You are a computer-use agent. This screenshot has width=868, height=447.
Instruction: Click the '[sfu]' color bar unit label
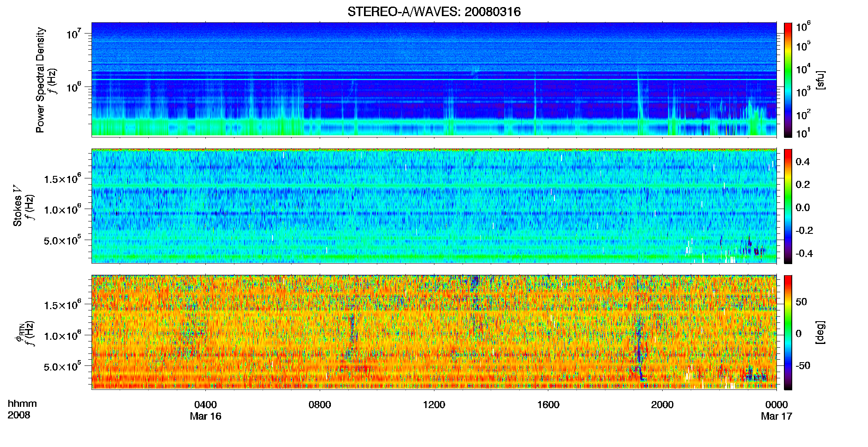coord(820,80)
